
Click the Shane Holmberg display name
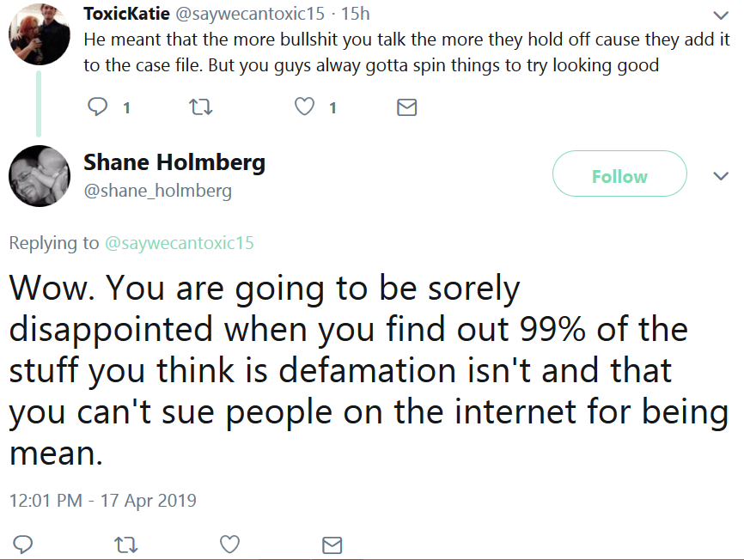[174, 162]
